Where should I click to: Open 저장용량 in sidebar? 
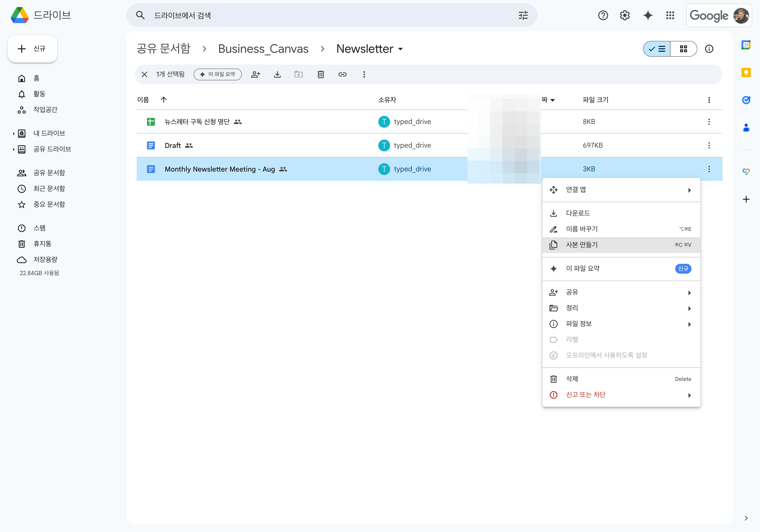pos(45,260)
